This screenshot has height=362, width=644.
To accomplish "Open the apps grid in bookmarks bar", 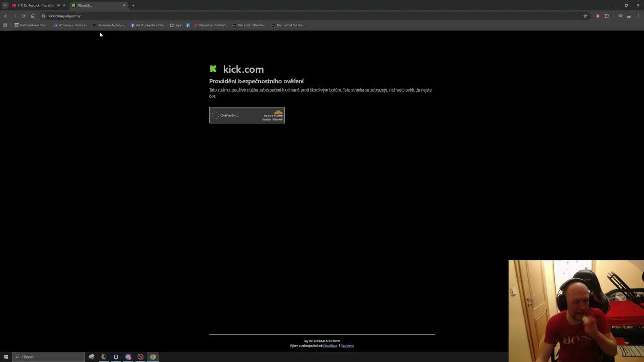I will [5, 25].
